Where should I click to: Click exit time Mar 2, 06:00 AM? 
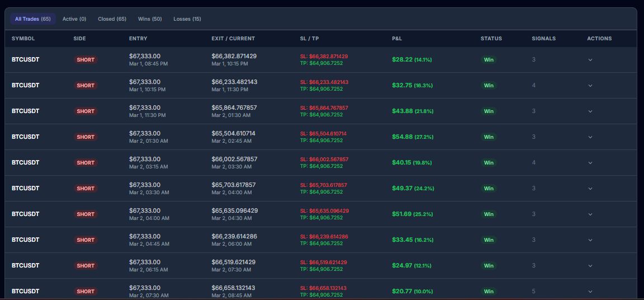tap(231, 244)
